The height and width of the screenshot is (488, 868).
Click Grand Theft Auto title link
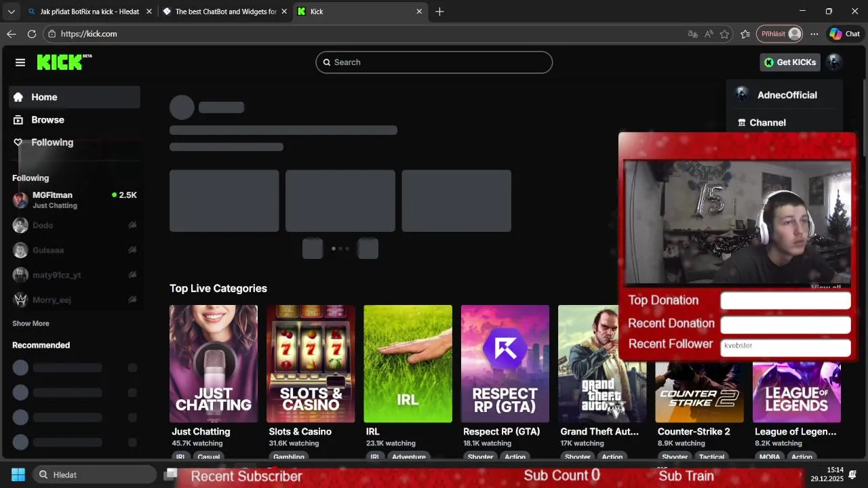[599, 432]
